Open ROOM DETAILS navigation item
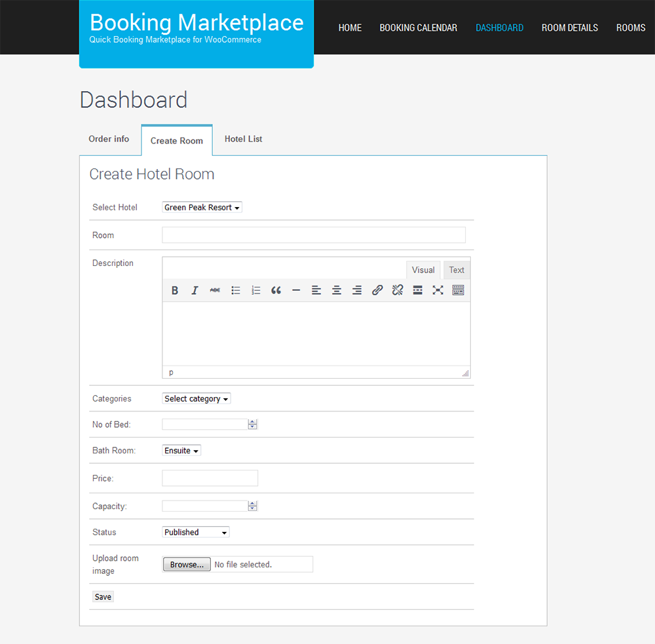 [x=570, y=28]
